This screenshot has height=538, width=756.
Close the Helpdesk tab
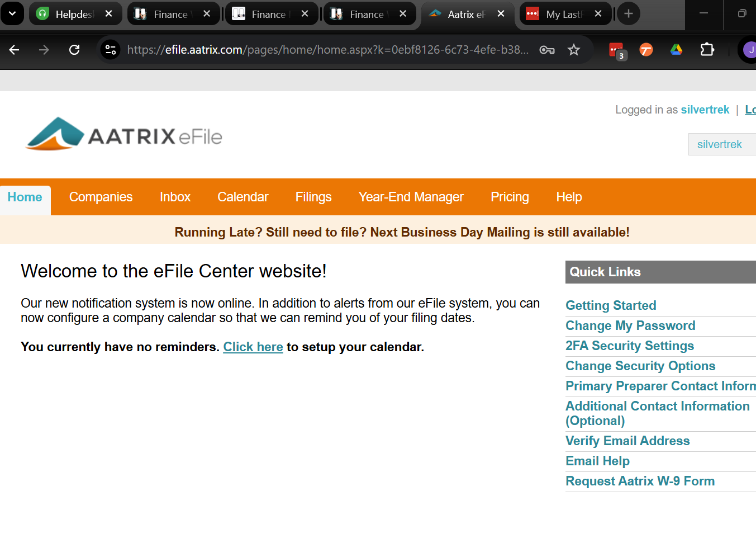pyautogui.click(x=109, y=13)
